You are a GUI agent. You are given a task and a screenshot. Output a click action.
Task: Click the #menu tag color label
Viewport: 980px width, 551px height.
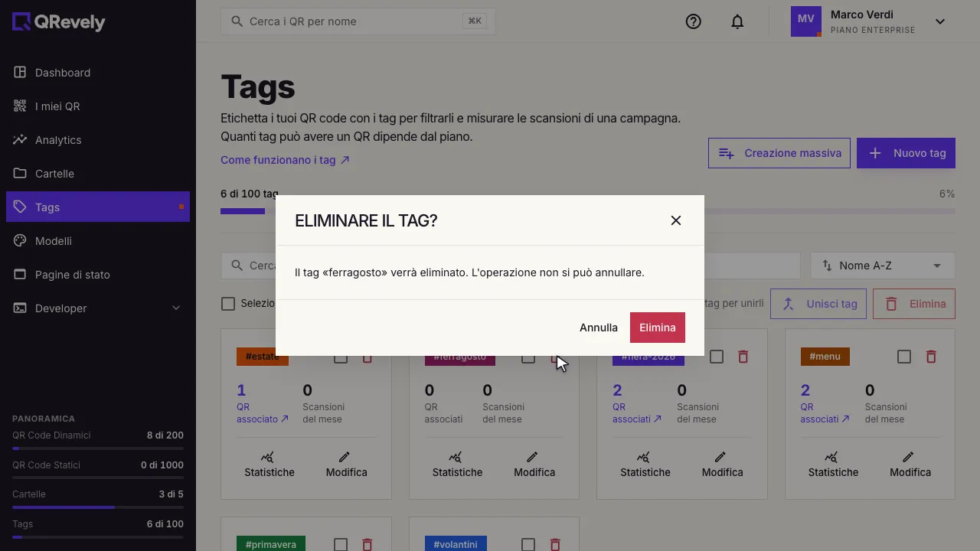[825, 357]
